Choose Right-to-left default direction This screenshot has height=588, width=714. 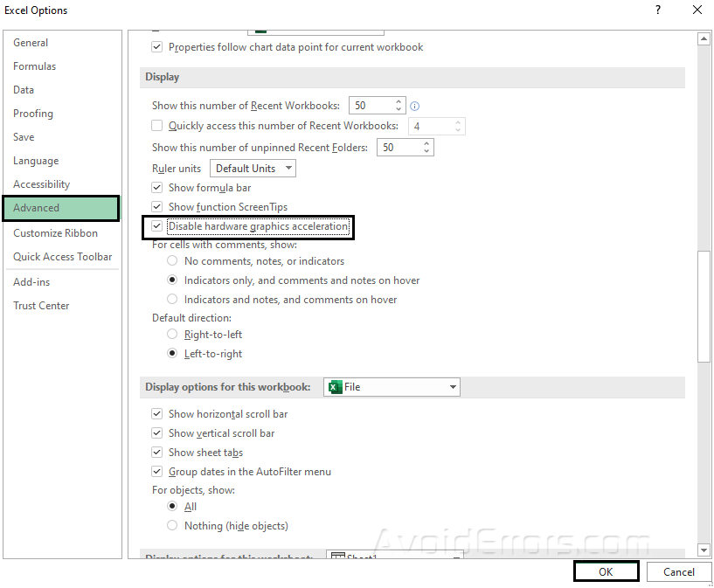(172, 335)
